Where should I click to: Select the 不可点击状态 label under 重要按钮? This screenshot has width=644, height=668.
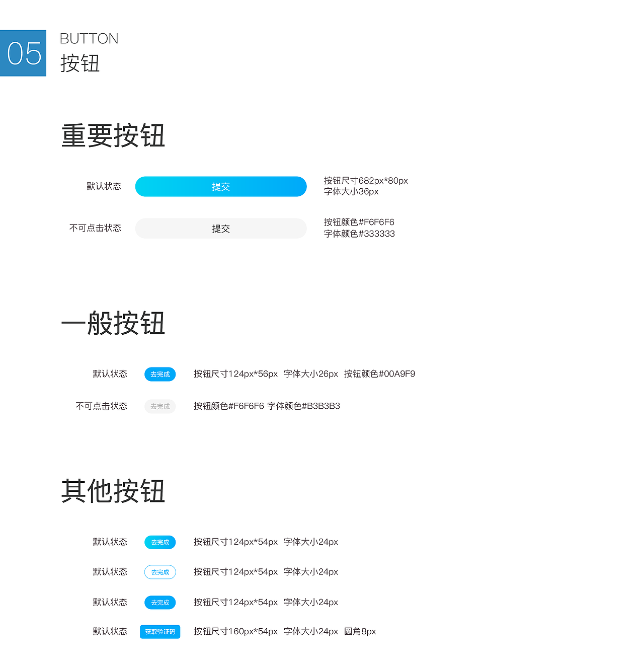point(95,228)
